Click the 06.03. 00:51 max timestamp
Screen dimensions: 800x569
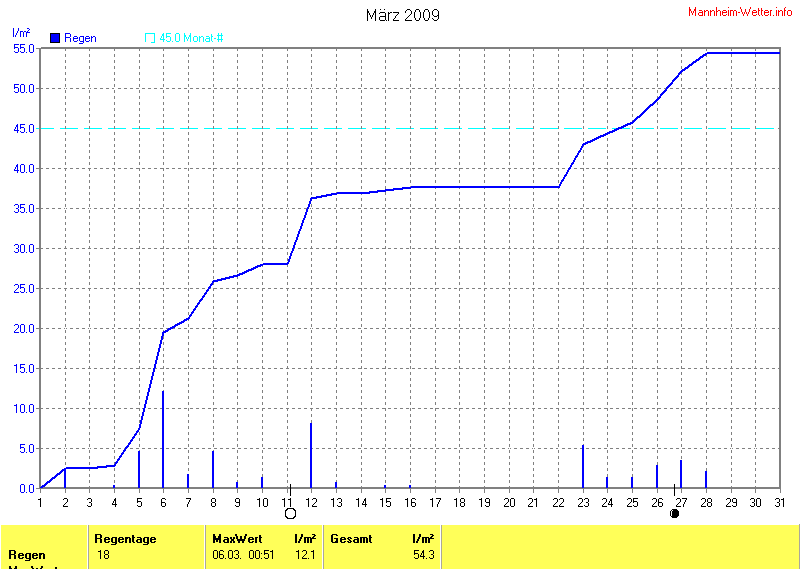tap(243, 555)
